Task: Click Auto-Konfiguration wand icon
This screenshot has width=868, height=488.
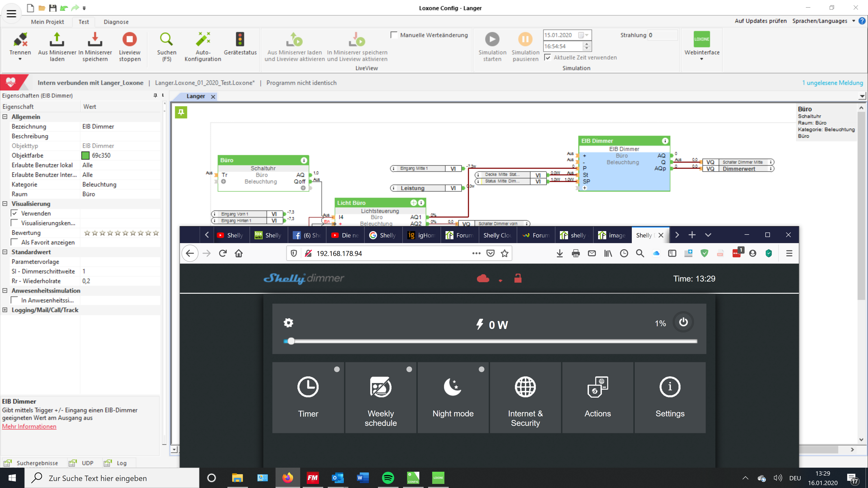Action: click(203, 39)
